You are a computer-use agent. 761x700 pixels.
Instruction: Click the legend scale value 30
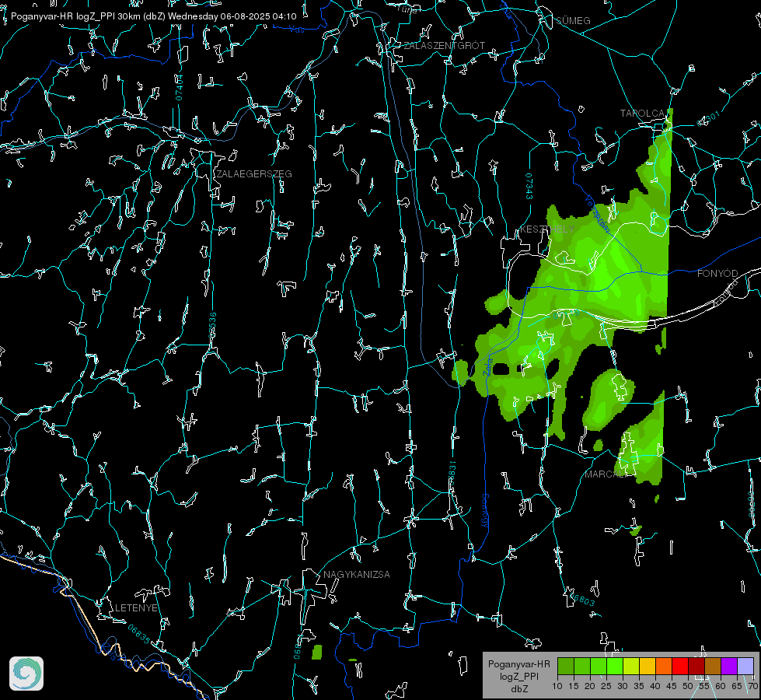point(623,686)
